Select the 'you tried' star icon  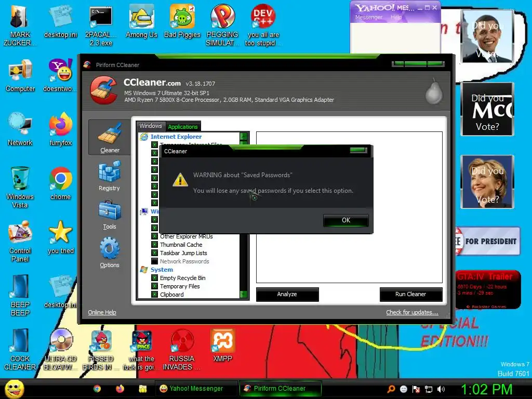point(60,238)
